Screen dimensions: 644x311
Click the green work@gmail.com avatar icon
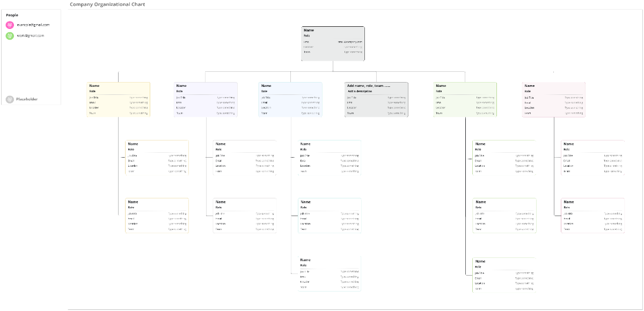pos(10,35)
